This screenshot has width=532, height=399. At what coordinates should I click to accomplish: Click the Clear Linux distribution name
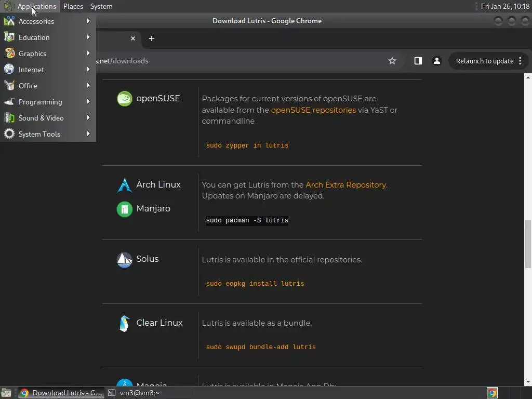click(x=159, y=323)
